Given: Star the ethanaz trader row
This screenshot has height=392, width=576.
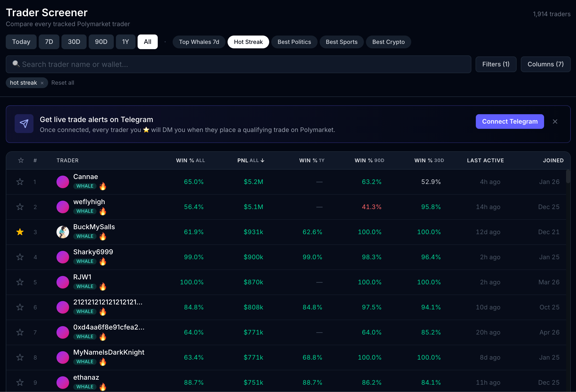Looking at the screenshot, I should [20, 382].
